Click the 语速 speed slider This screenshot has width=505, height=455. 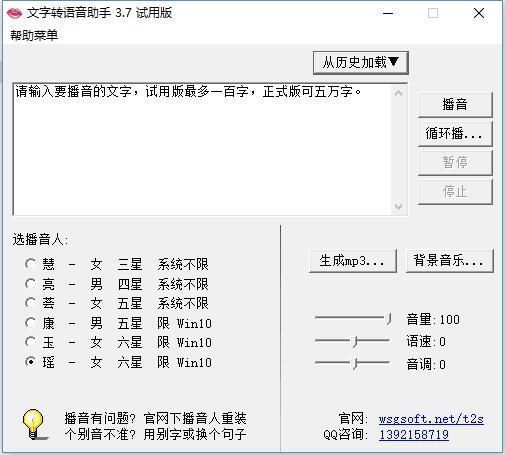(x=353, y=341)
